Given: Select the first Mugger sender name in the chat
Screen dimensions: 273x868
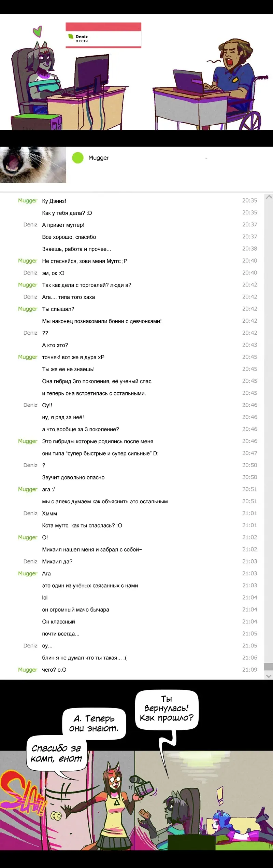Looking at the screenshot, I should (28, 201).
